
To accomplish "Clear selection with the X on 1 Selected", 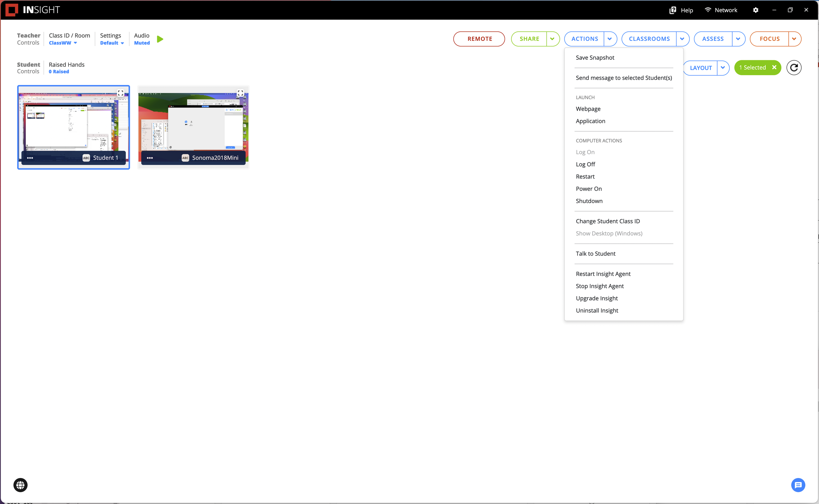I will [x=774, y=67].
